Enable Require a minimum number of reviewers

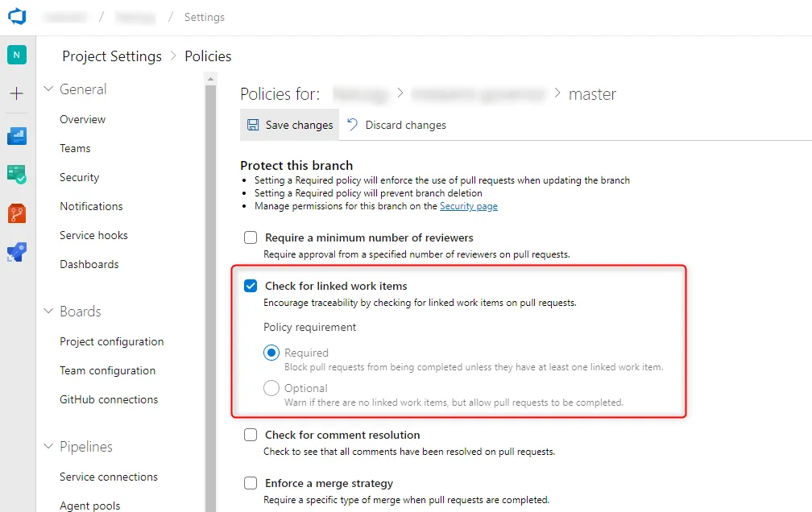(x=251, y=237)
